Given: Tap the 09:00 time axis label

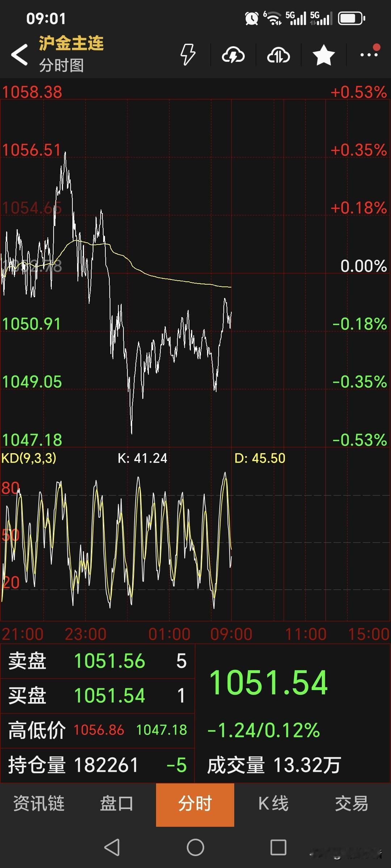Looking at the screenshot, I should [x=231, y=634].
